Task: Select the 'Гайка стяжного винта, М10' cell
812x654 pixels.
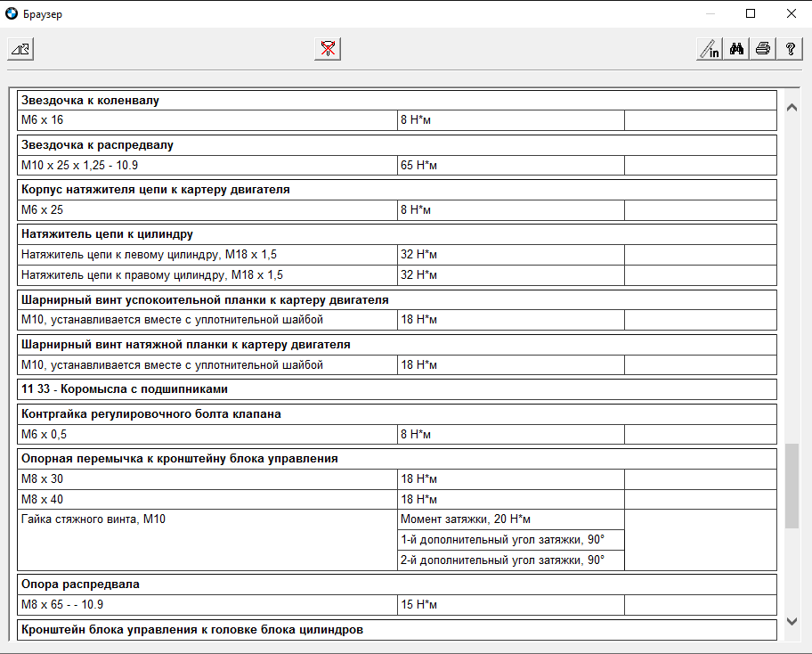Action: (207, 519)
